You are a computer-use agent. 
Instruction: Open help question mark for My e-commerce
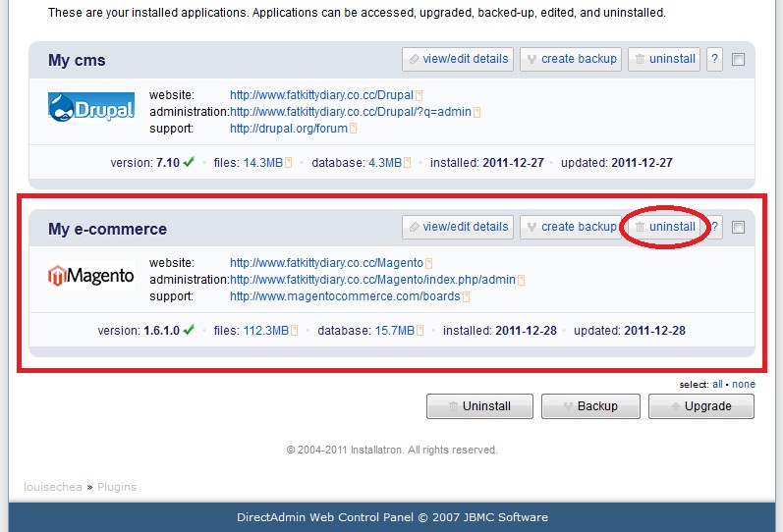click(714, 227)
